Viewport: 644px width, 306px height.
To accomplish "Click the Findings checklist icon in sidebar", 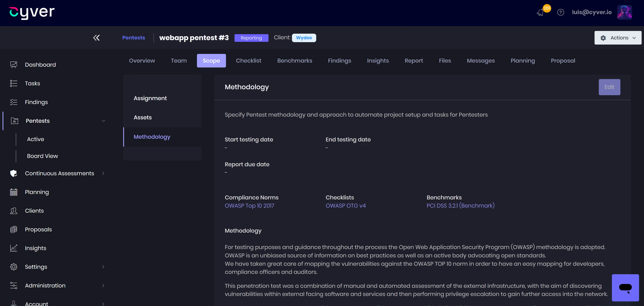I will (14, 102).
